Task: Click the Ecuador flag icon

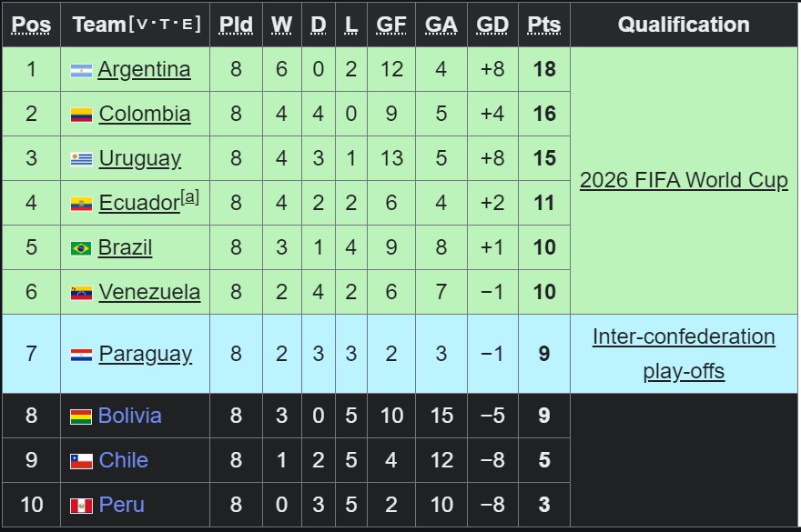Action: point(81,204)
